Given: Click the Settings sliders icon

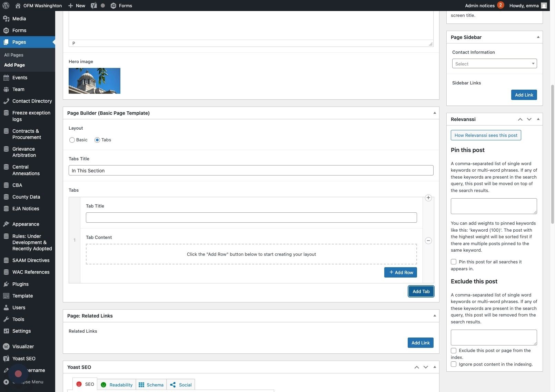Looking at the screenshot, I should point(6,331).
